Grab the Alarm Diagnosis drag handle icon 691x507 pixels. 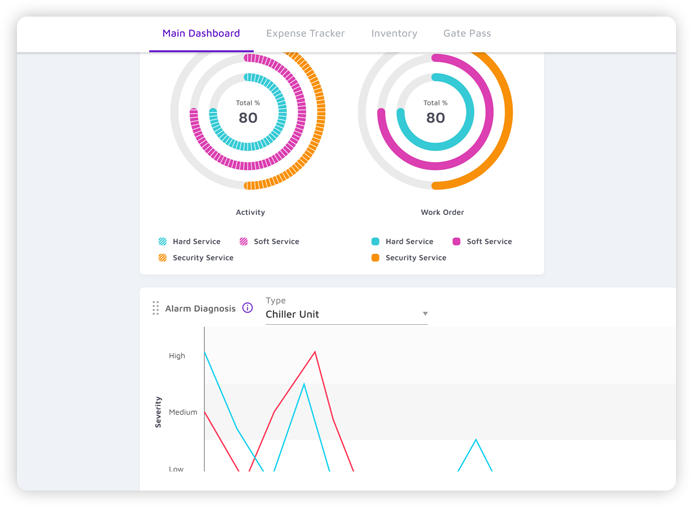point(155,308)
